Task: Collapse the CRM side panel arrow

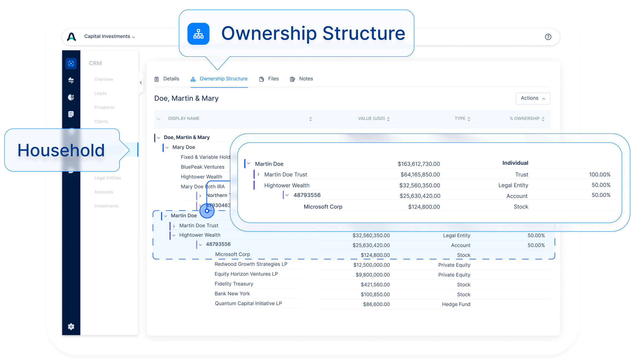Action: 141,83
